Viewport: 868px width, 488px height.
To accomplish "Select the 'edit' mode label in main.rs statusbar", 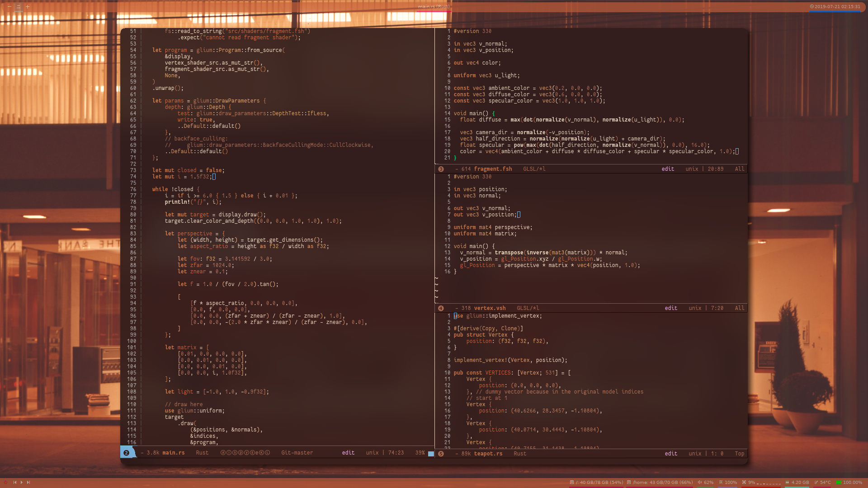I will click(x=347, y=453).
